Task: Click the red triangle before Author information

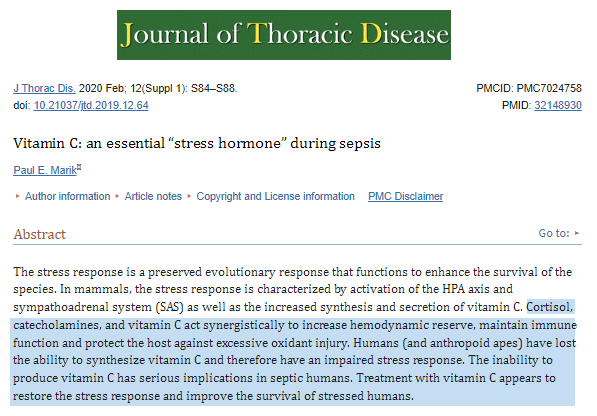Action: (x=17, y=196)
